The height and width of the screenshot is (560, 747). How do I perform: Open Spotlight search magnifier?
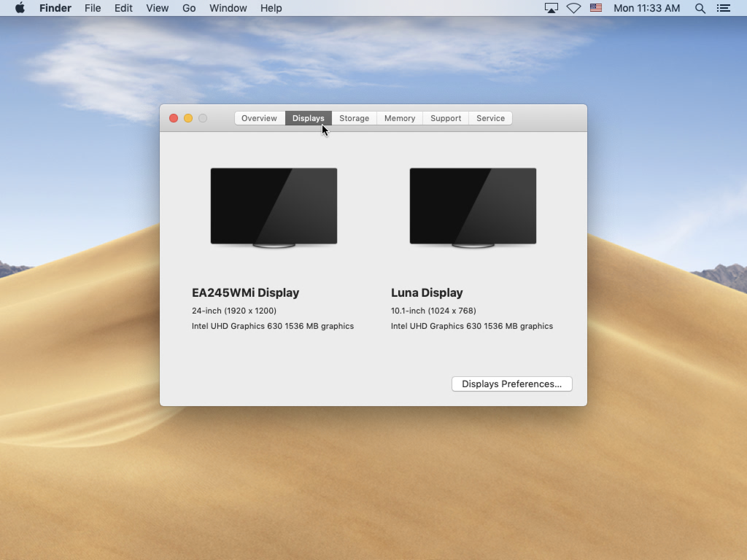tap(700, 8)
